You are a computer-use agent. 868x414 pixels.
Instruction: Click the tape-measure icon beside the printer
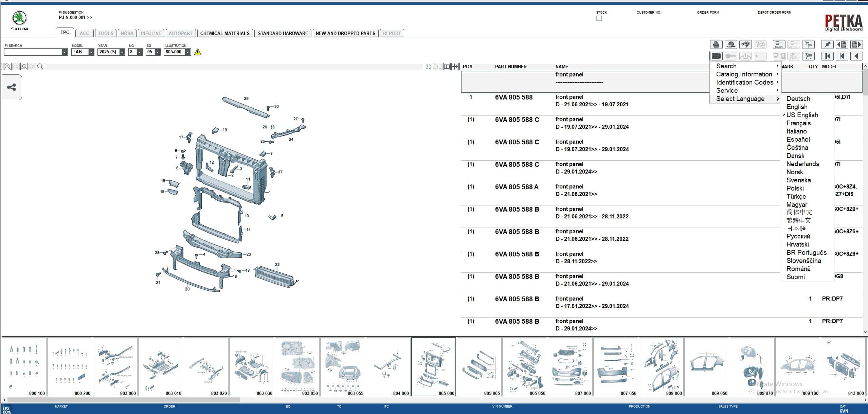click(x=731, y=44)
